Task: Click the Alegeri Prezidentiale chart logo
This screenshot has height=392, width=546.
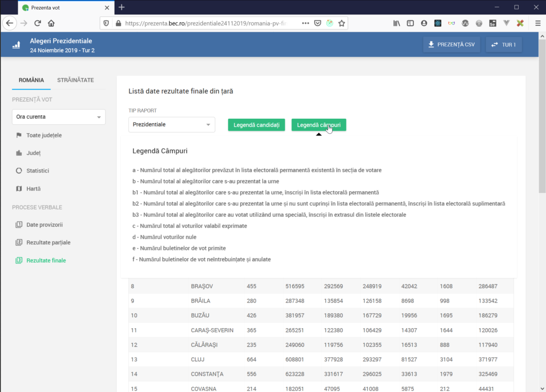Action: click(x=17, y=45)
